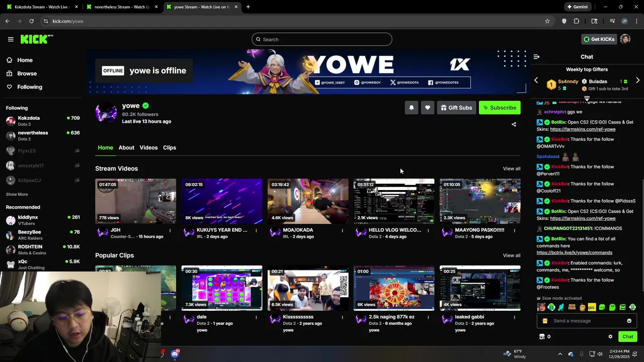
Task: Open Gemini in Chrome
Action: click(x=577, y=7)
